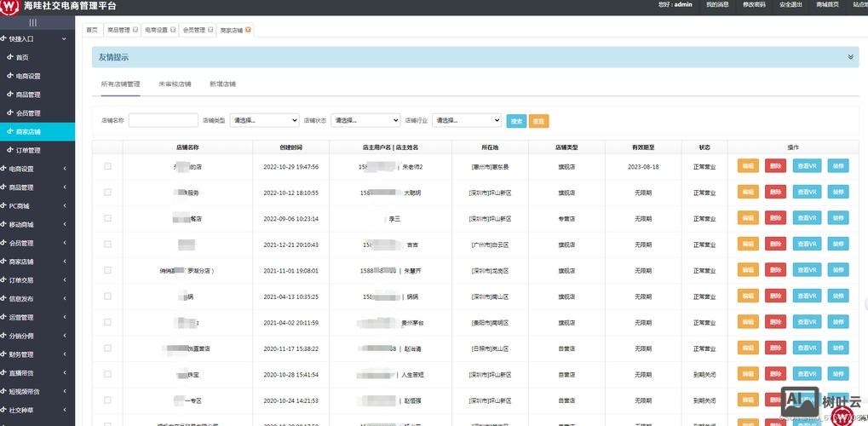The width and height of the screenshot is (868, 426).
Task: Click the red W platform logo
Action: coord(10,6)
